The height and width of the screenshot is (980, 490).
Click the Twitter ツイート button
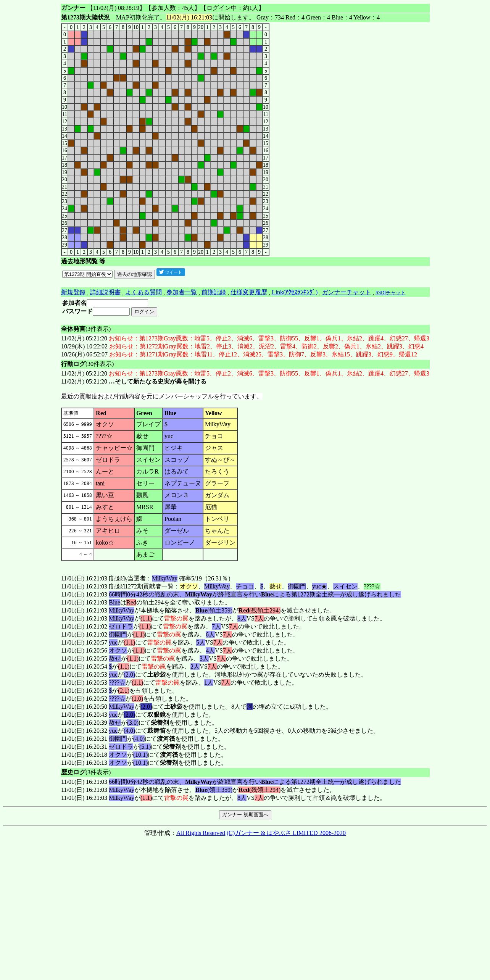click(x=171, y=272)
